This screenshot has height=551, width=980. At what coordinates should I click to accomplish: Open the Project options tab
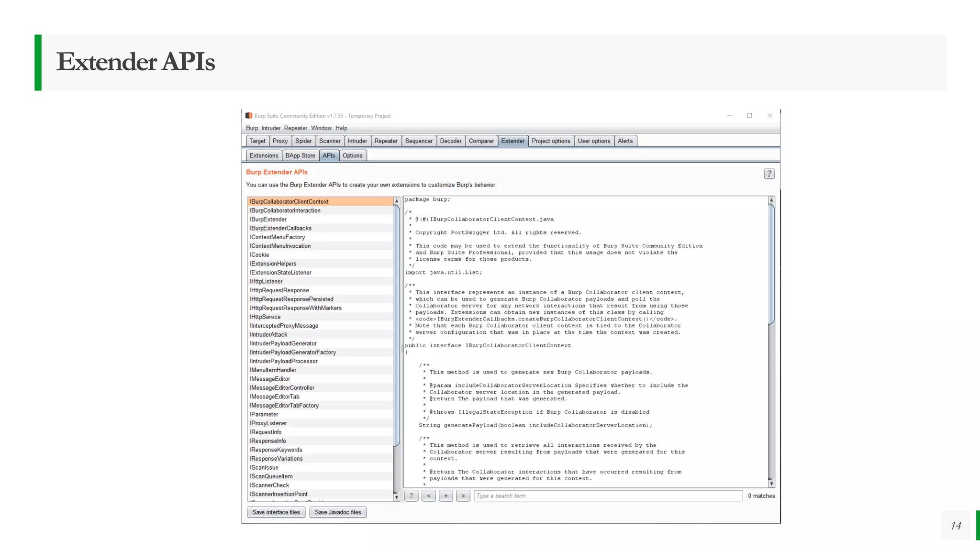[x=551, y=141]
